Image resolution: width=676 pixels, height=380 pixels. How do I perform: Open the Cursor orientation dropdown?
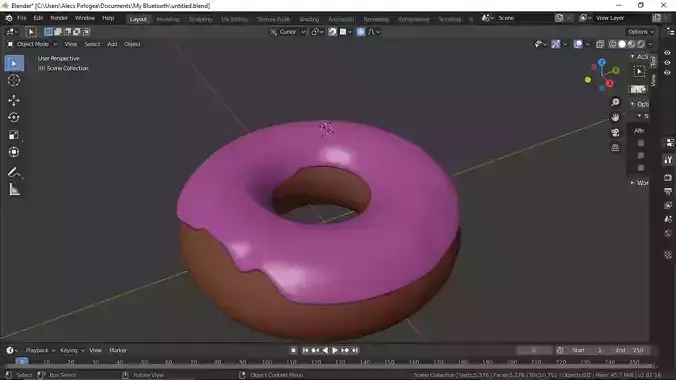[288, 32]
